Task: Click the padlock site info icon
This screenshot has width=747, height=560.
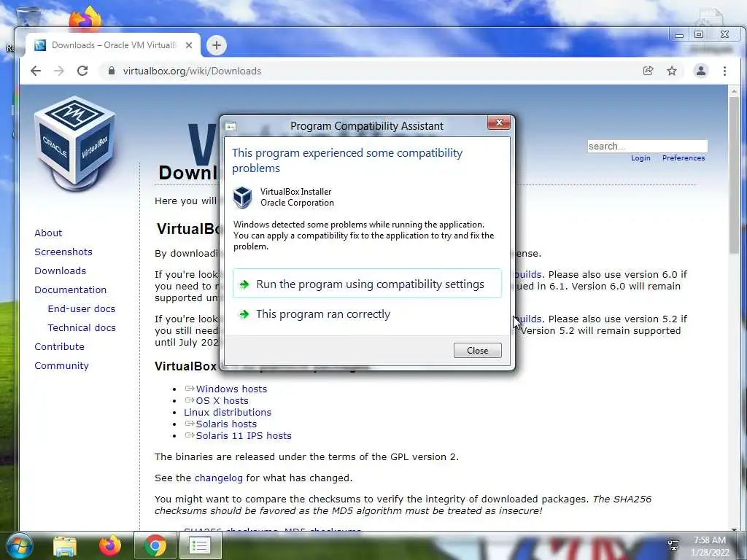Action: click(x=112, y=71)
